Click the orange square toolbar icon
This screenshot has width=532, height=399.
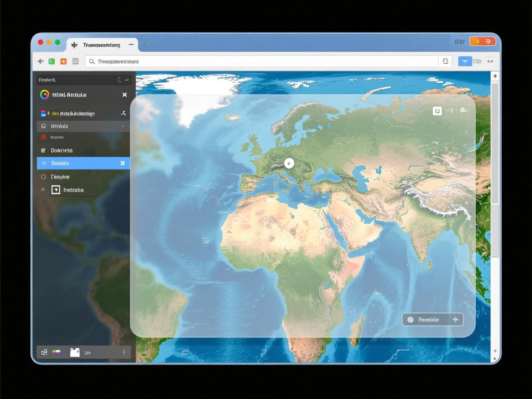[x=63, y=61]
